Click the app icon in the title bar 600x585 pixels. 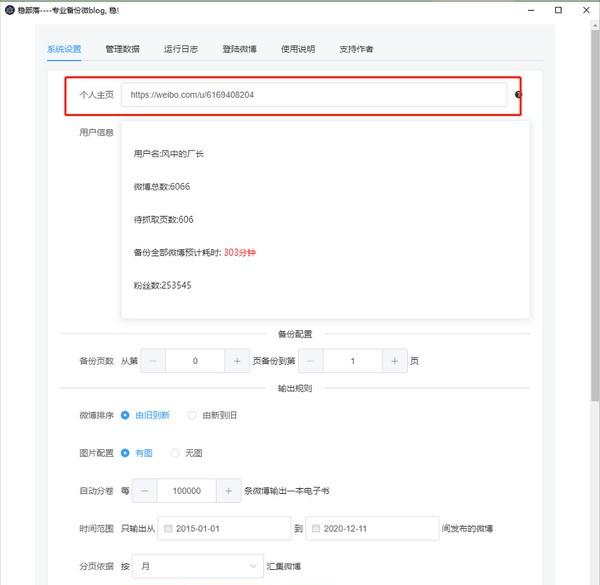10,10
